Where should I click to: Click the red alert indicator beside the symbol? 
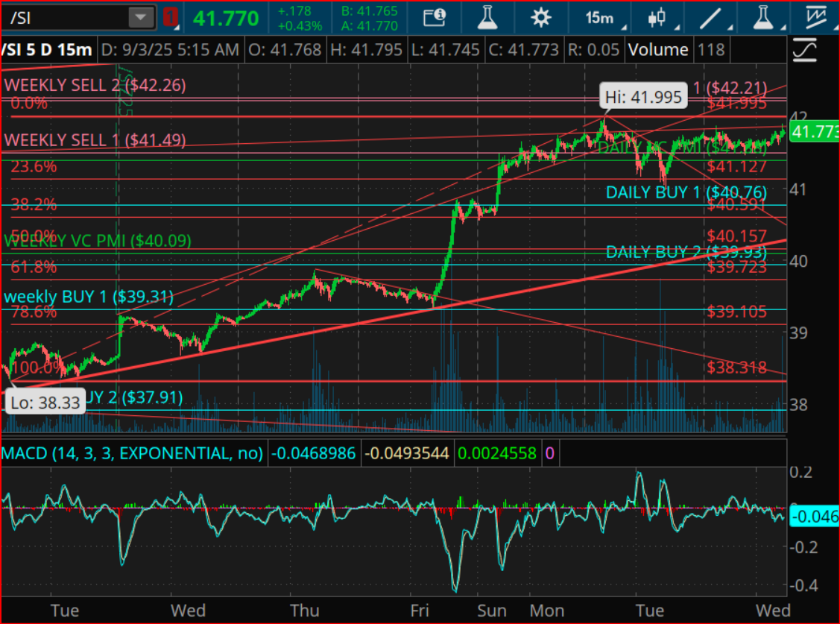point(171,18)
